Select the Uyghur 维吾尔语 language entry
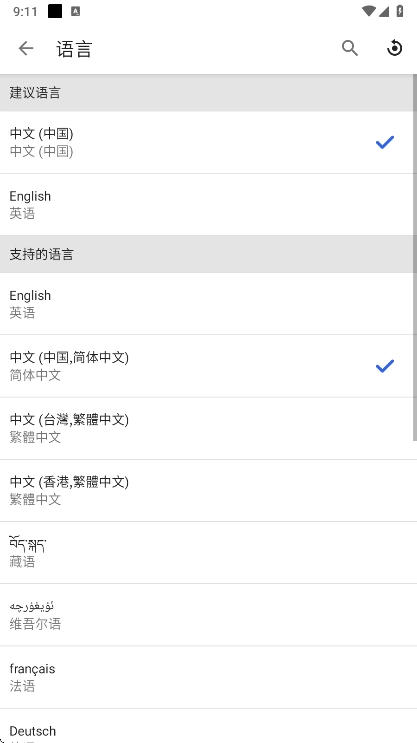Screen dimensions: 417x743 point(208,615)
